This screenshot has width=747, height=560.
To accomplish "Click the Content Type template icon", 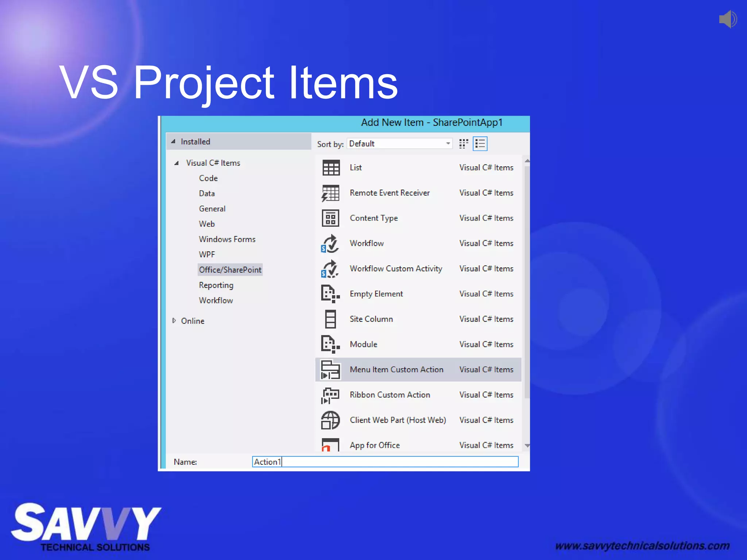I will click(x=330, y=218).
